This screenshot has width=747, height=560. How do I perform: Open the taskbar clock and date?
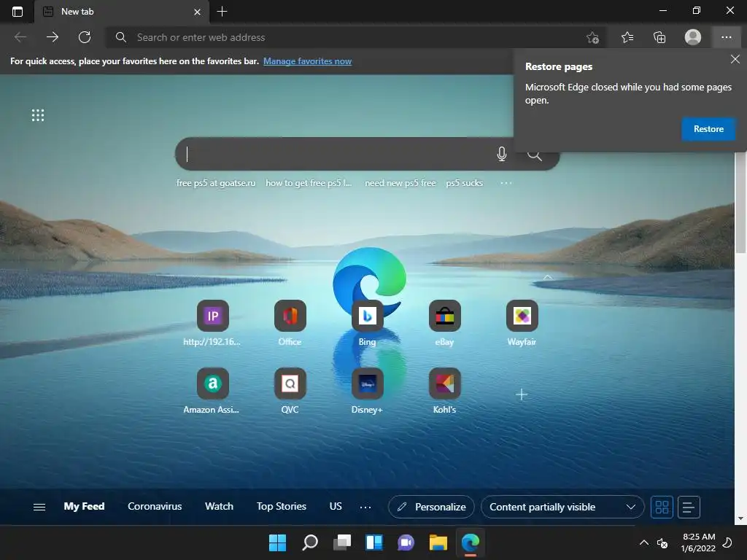698,542
